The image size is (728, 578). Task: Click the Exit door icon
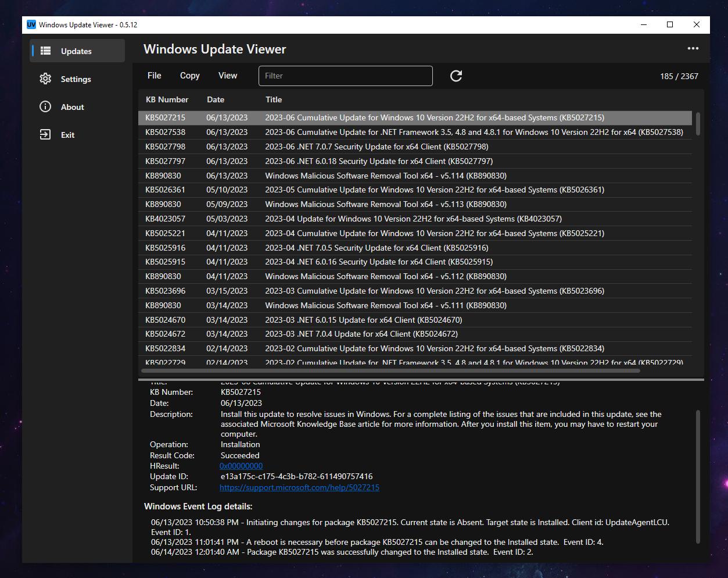click(x=45, y=135)
